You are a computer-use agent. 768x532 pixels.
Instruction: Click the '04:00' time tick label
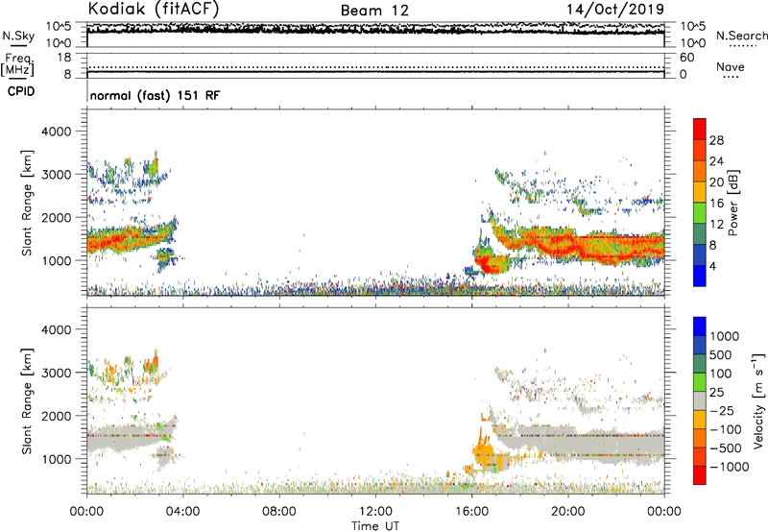pyautogui.click(x=182, y=512)
